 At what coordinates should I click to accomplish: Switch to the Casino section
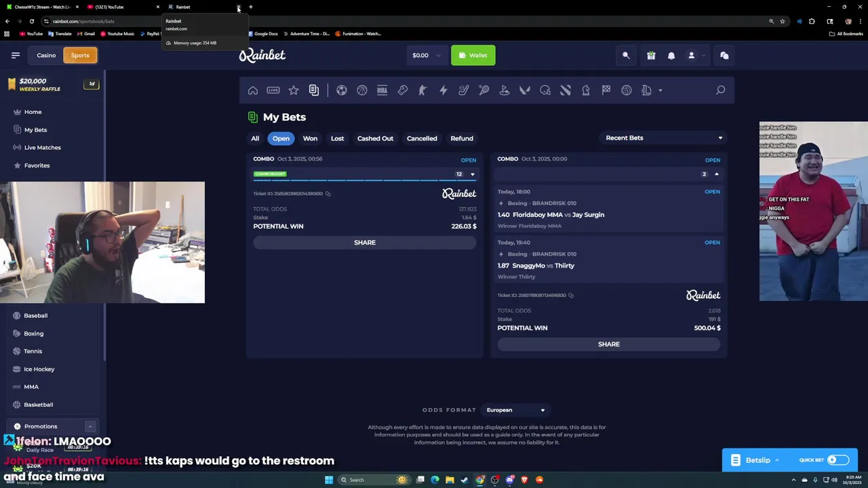click(46, 56)
